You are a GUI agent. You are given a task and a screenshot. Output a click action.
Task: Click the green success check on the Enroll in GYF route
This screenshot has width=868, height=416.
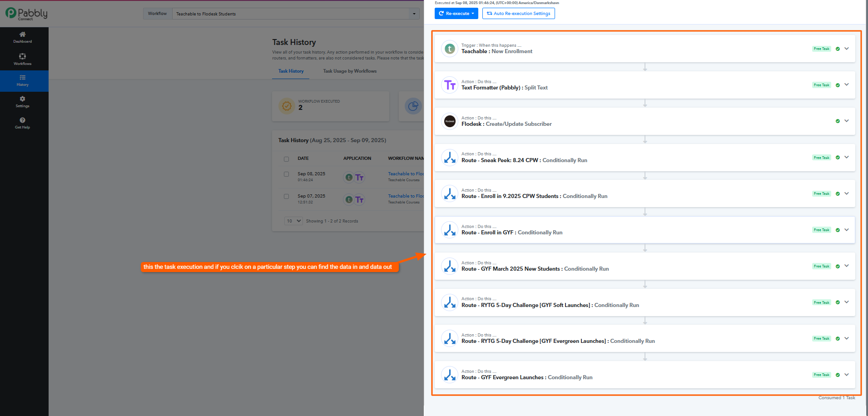click(x=838, y=230)
